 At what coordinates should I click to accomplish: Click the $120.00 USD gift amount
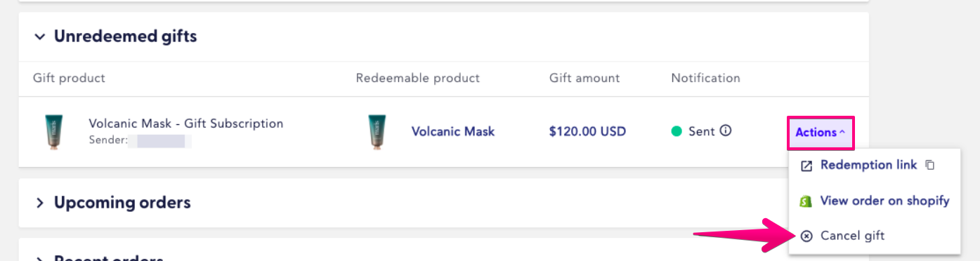587,131
